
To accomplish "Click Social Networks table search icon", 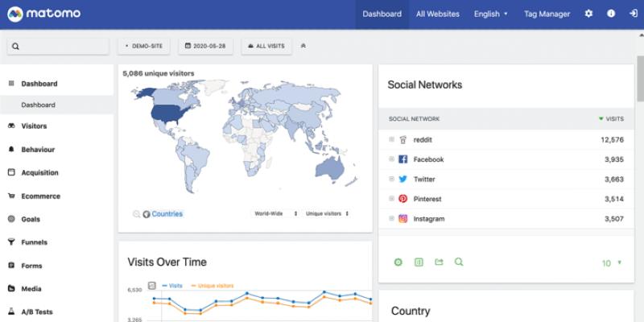I will [x=459, y=262].
